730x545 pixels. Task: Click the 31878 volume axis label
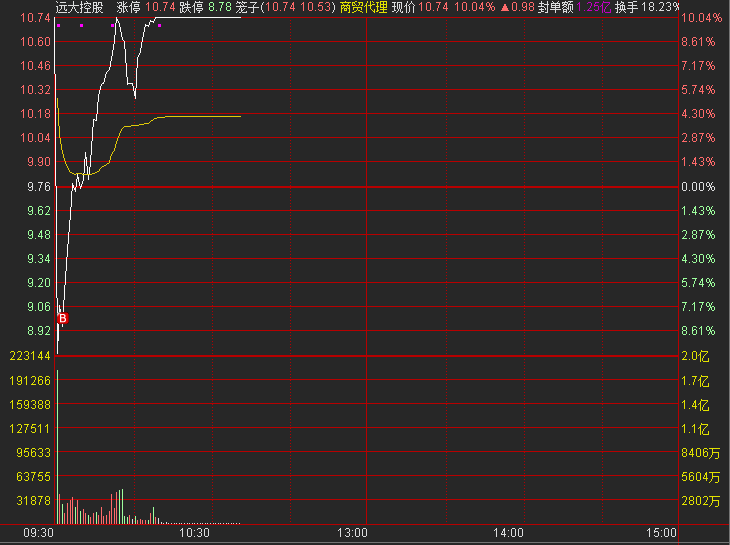[33, 501]
